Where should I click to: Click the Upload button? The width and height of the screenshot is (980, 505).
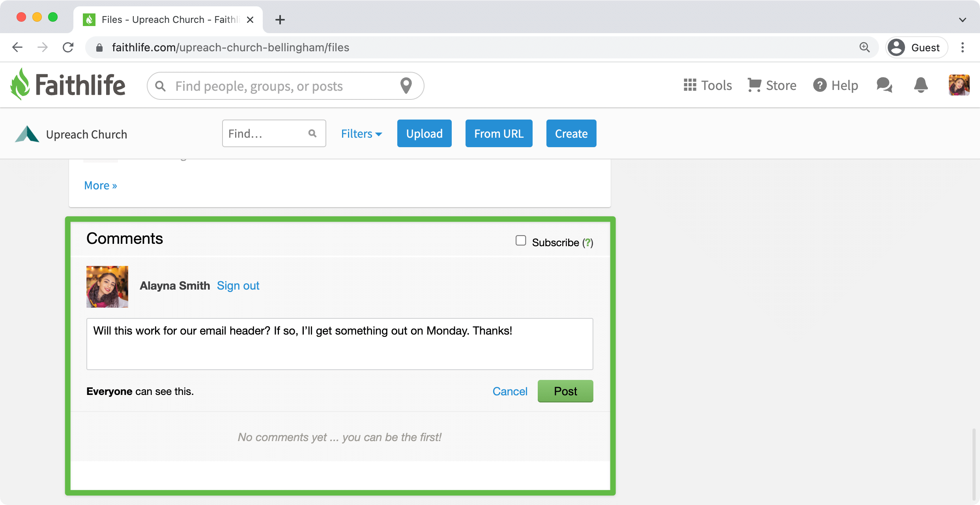pyautogui.click(x=425, y=133)
